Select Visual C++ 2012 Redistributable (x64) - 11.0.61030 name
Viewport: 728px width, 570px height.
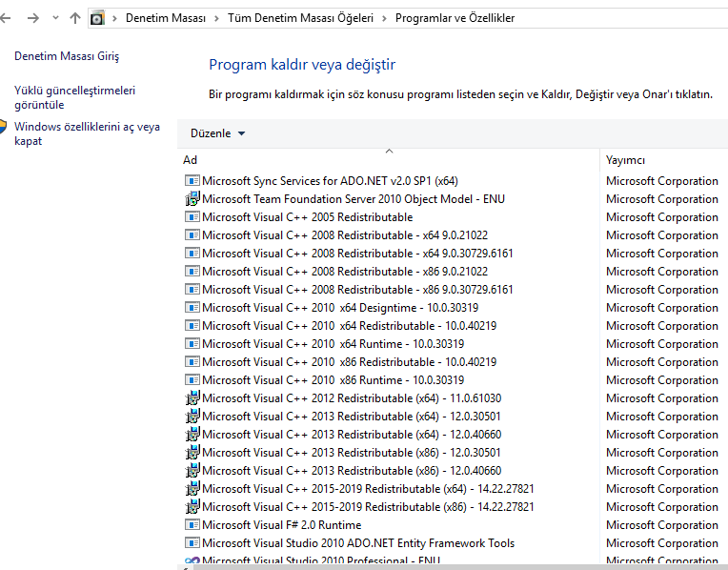pyautogui.click(x=352, y=398)
